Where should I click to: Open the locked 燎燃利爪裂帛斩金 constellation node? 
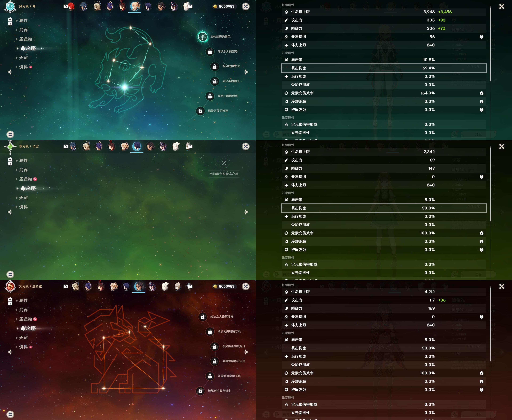point(200,391)
